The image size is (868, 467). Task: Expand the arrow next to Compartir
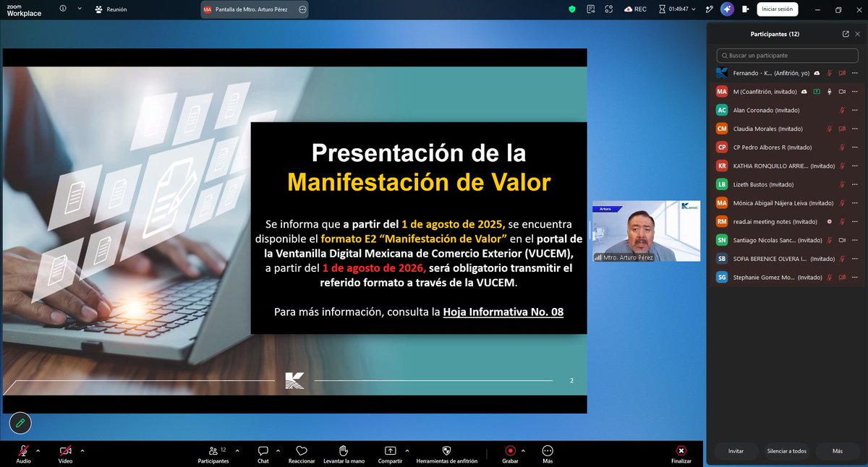(409, 450)
